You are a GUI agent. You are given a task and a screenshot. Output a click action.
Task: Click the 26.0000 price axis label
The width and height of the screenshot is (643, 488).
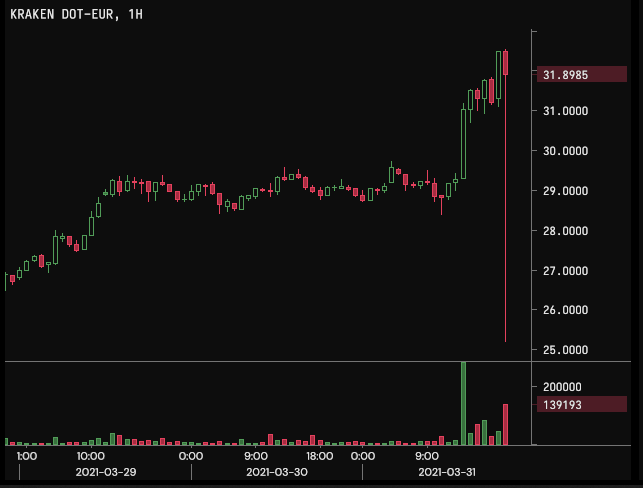(565, 310)
